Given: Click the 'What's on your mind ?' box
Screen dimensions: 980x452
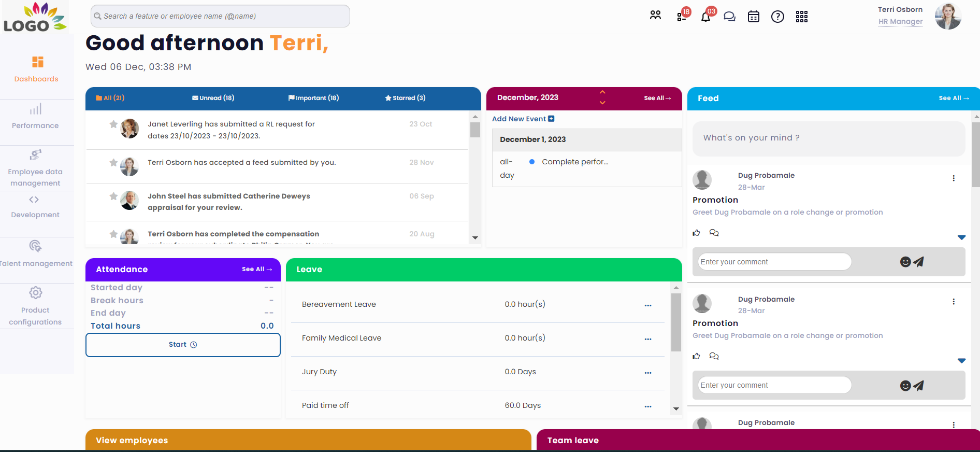Looking at the screenshot, I should tap(829, 138).
